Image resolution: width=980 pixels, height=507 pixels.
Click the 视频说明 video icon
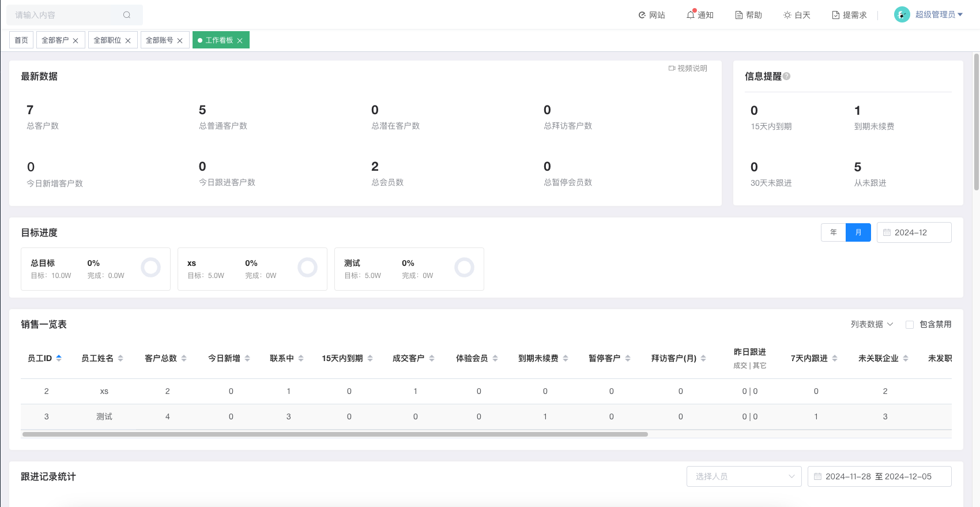coord(672,68)
